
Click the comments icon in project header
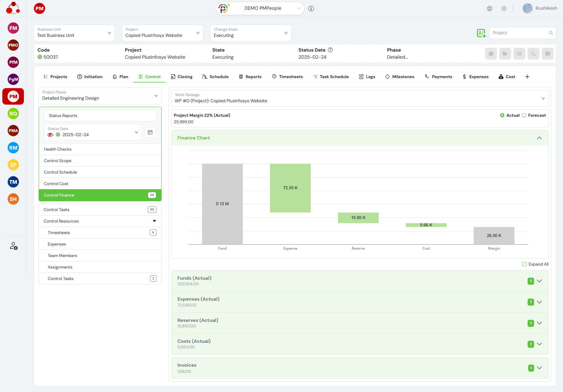pos(491,54)
